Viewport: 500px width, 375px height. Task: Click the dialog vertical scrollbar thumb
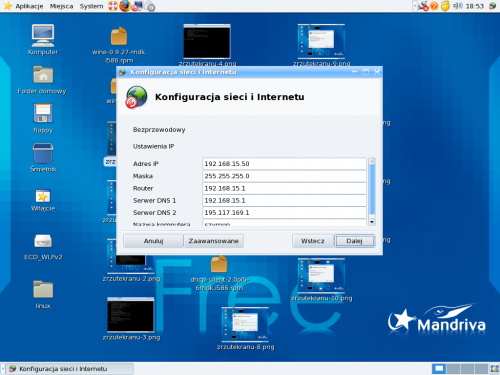click(x=372, y=189)
